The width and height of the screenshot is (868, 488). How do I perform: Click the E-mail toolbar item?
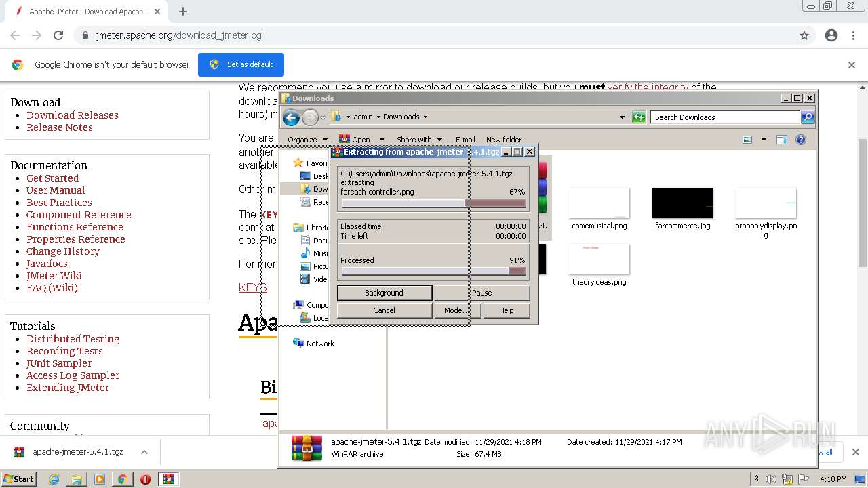pos(465,140)
